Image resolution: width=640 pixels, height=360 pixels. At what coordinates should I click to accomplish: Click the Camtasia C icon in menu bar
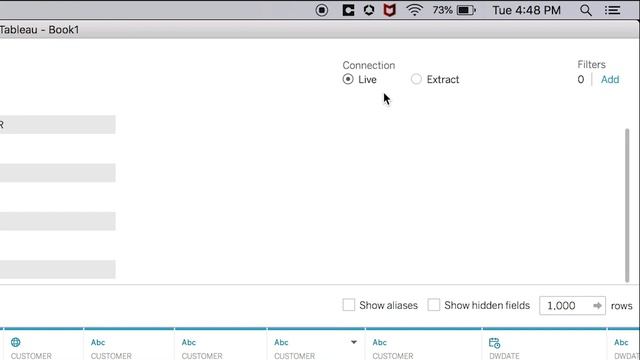tap(348, 10)
